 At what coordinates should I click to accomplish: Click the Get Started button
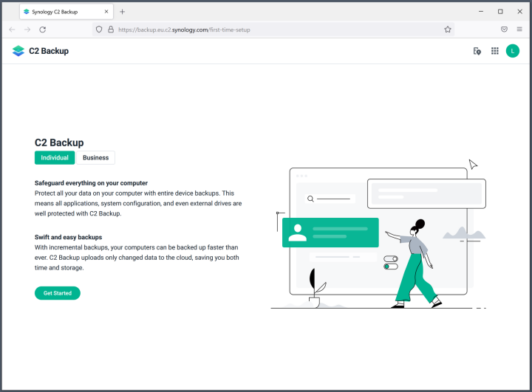(58, 293)
